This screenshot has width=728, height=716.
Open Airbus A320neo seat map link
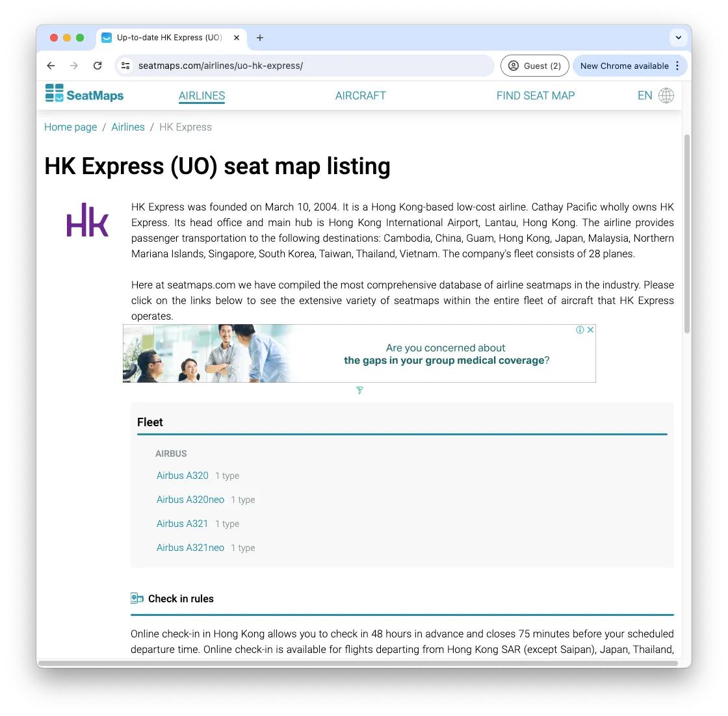[190, 500]
